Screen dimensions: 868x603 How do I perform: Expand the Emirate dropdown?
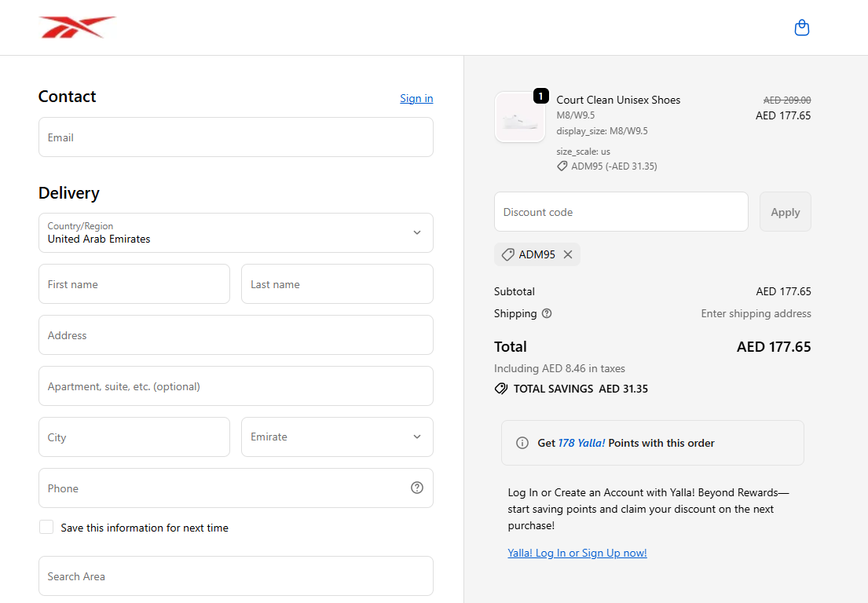pos(337,437)
